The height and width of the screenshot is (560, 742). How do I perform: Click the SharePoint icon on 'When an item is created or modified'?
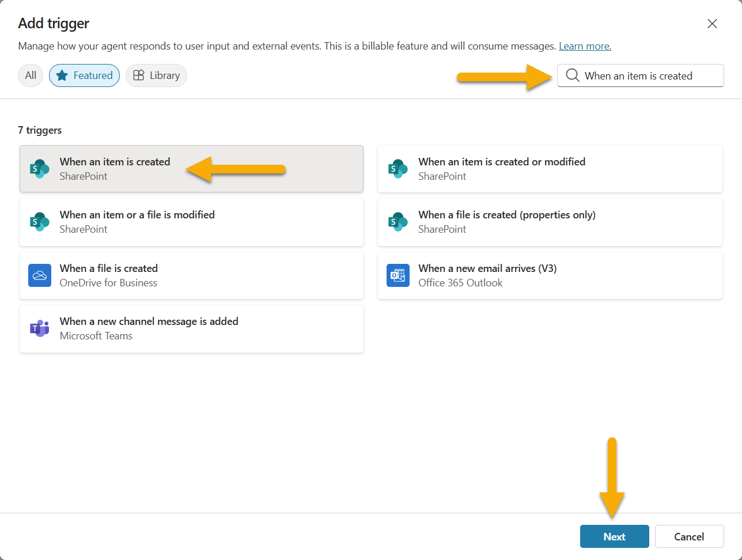[397, 169]
